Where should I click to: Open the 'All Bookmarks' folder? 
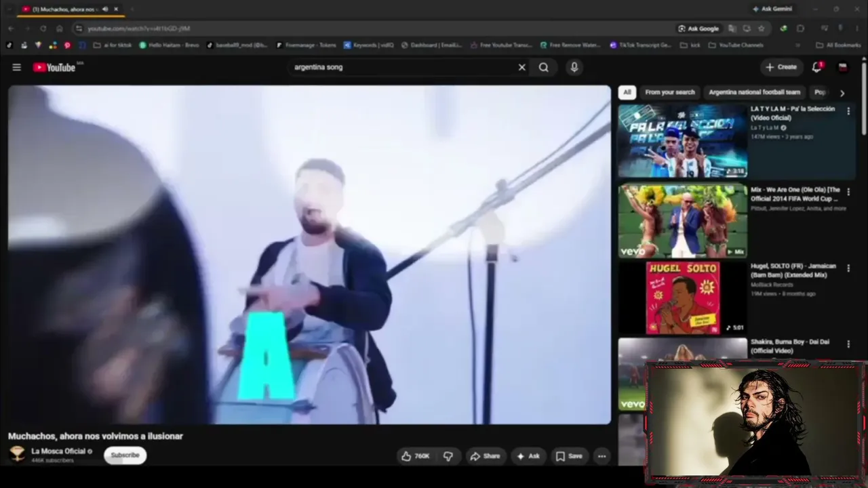839,45
